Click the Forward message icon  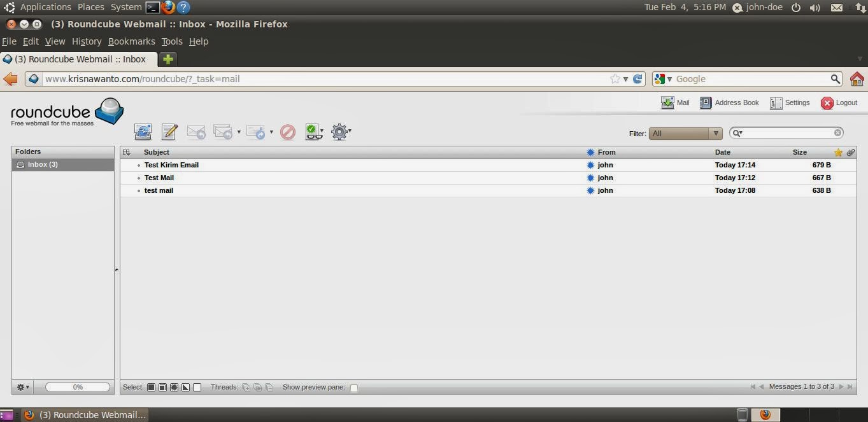click(x=256, y=132)
